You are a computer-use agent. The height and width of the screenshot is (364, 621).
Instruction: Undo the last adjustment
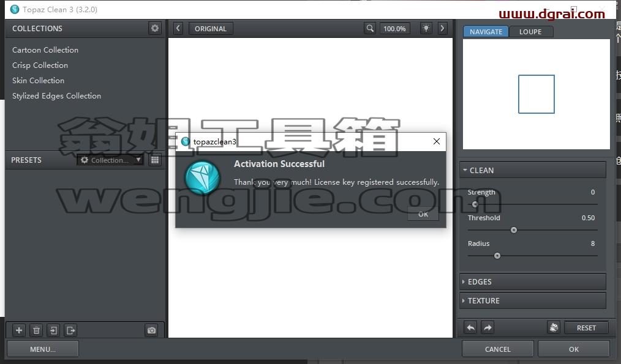click(470, 328)
